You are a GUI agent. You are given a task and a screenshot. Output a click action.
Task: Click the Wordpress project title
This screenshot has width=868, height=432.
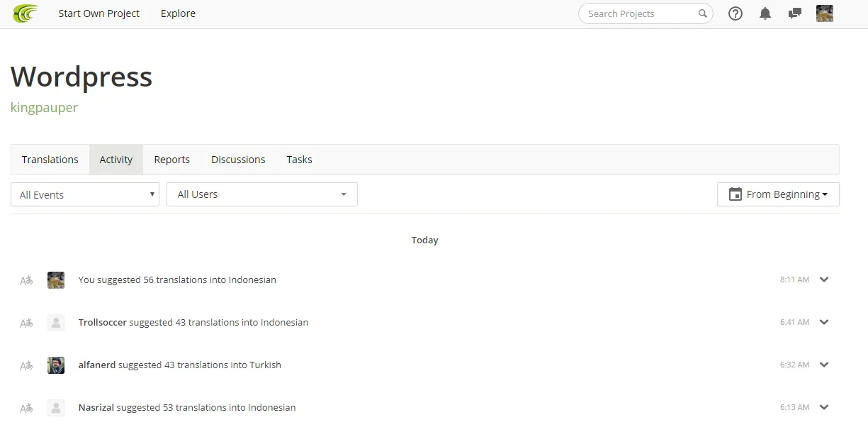click(81, 77)
